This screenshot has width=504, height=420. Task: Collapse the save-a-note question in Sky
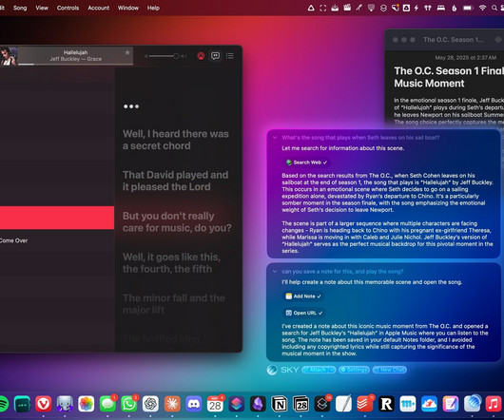(275, 272)
